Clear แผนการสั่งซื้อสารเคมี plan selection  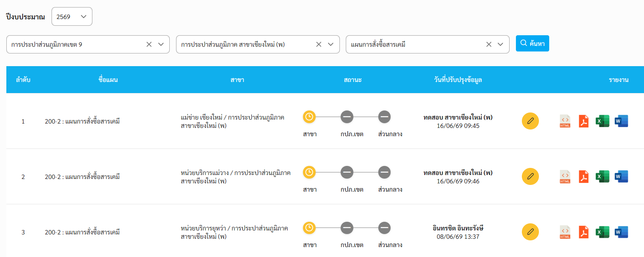(x=489, y=44)
